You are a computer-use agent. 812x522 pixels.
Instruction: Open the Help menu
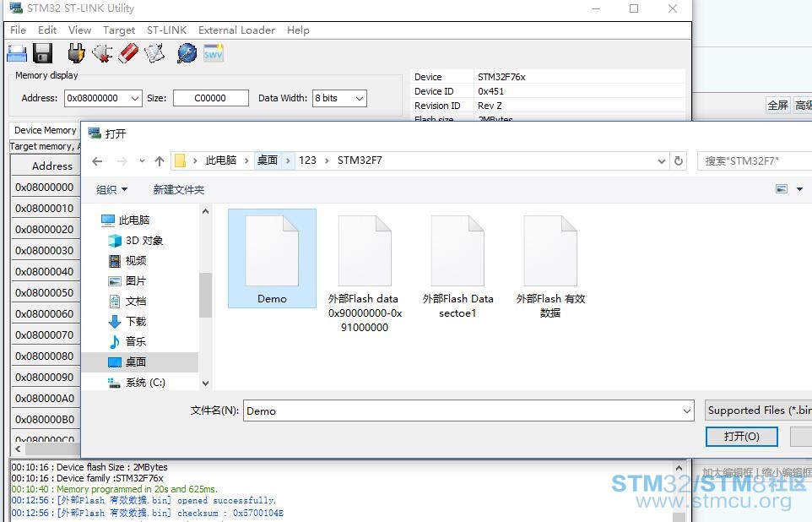(298, 30)
